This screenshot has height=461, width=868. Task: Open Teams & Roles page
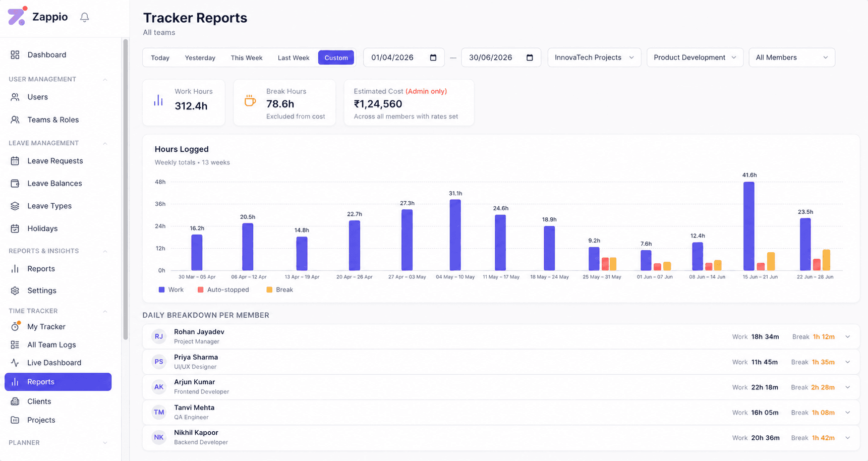(x=58, y=120)
